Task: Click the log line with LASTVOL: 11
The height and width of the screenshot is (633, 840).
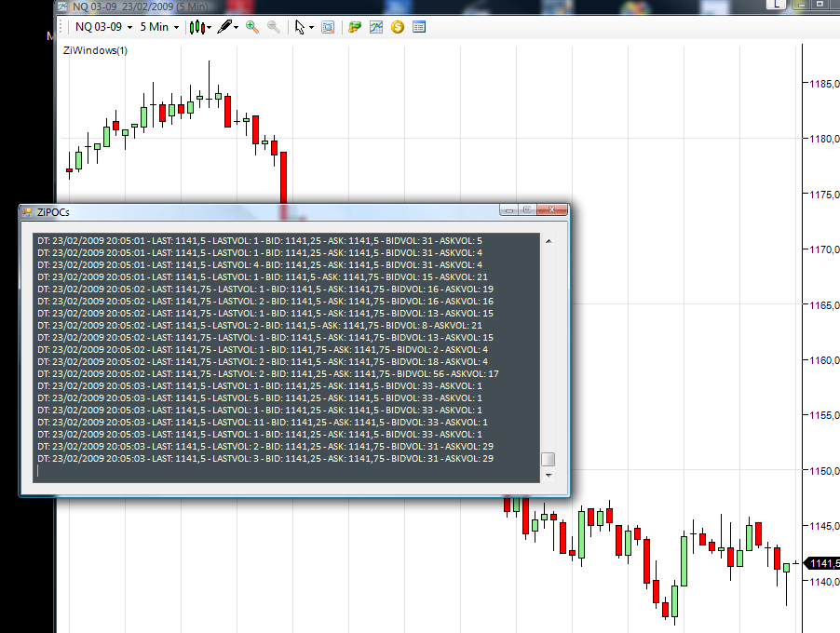Action: 263,422
